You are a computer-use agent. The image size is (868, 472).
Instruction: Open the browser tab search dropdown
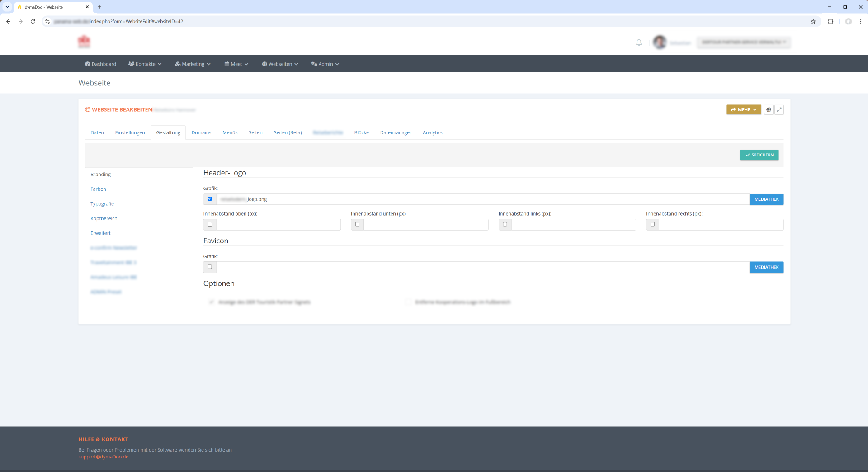click(7, 7)
